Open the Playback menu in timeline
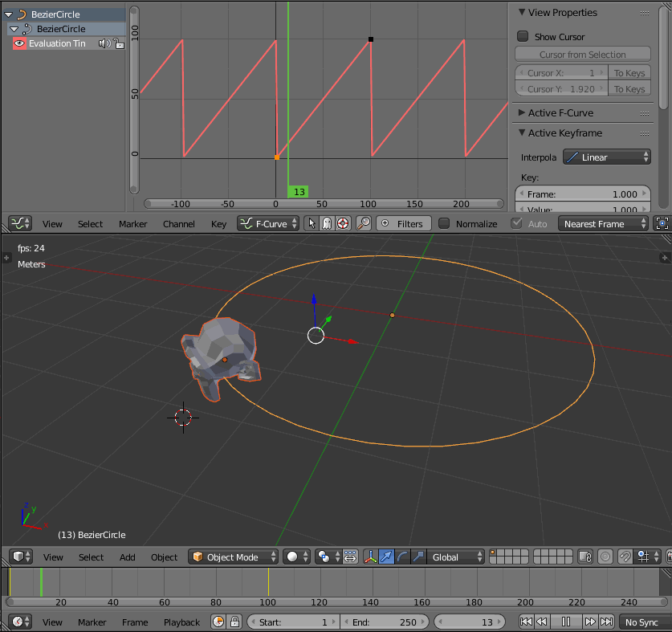Image resolution: width=672 pixels, height=632 pixels. (x=181, y=622)
